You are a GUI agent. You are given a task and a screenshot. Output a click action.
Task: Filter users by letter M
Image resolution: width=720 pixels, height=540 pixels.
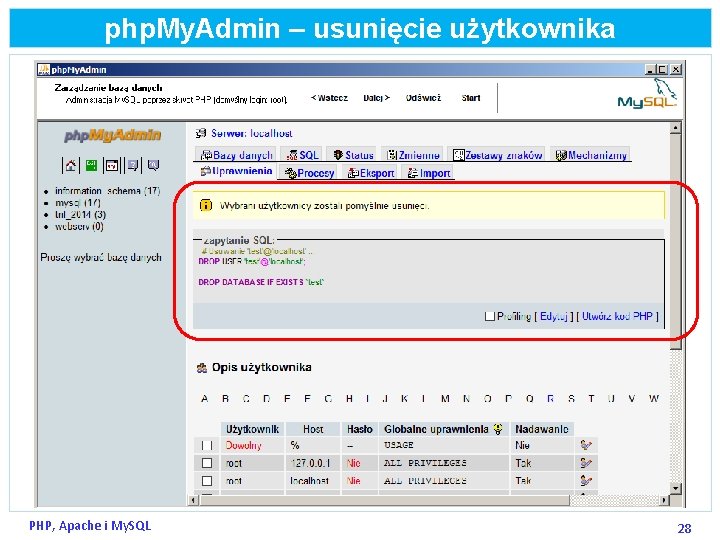pyautogui.click(x=445, y=399)
